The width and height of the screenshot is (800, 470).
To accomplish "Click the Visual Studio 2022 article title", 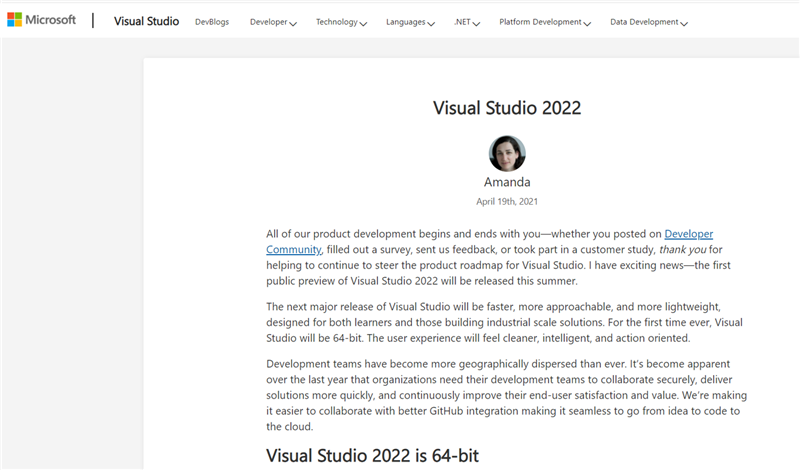I will tap(507, 108).
